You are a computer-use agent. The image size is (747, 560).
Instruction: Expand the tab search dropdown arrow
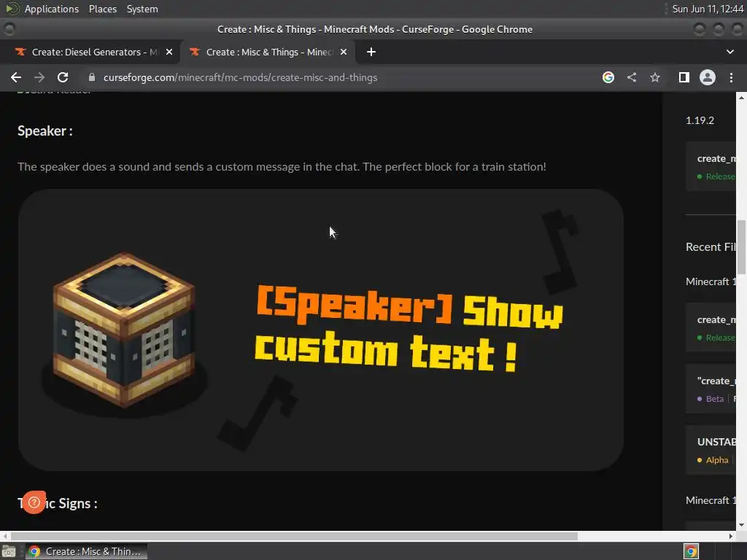point(729,52)
